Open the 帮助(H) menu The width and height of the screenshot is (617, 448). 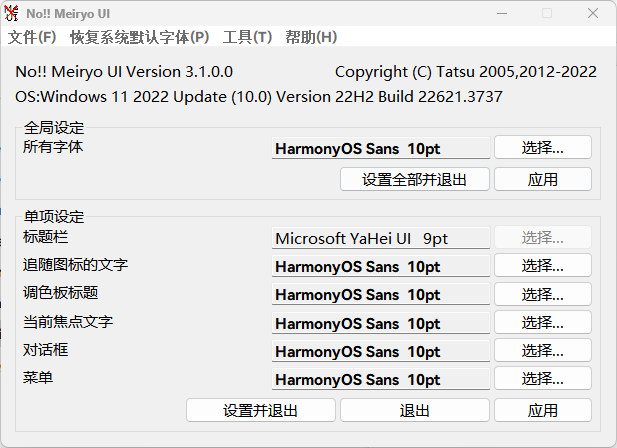(x=311, y=37)
